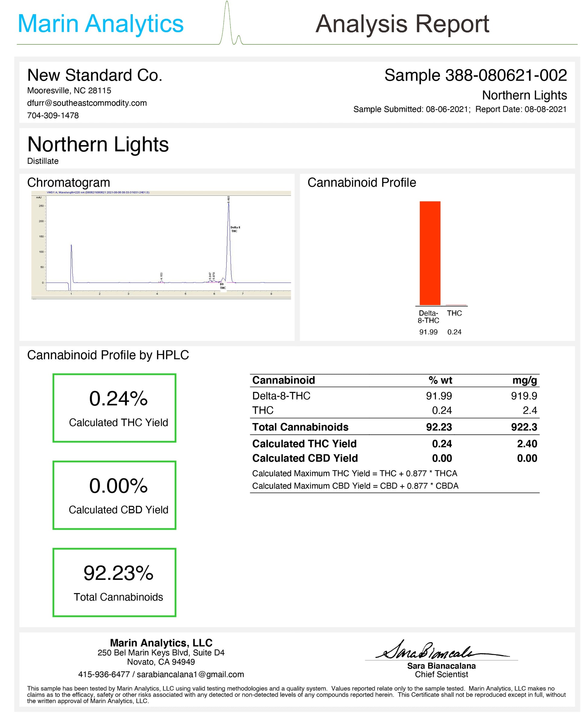This screenshot has width=588, height=714.
Task: Click the Delta 8 THC peak label
Action: tap(235, 229)
